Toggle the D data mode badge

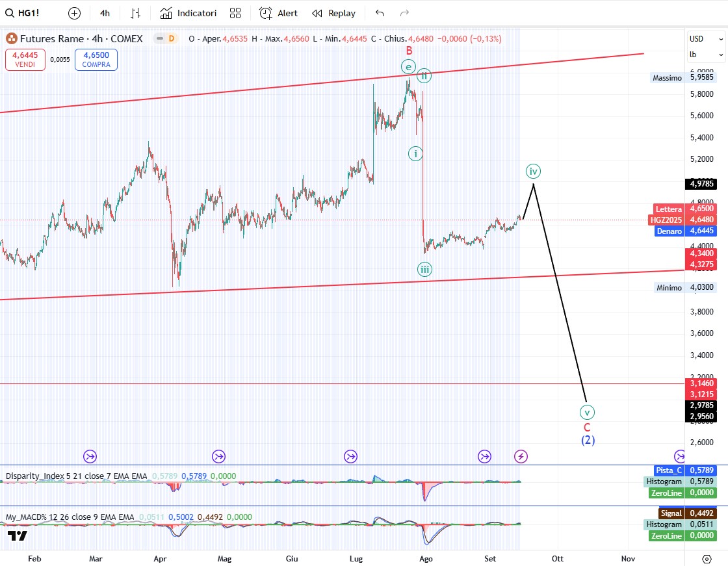[x=172, y=38]
